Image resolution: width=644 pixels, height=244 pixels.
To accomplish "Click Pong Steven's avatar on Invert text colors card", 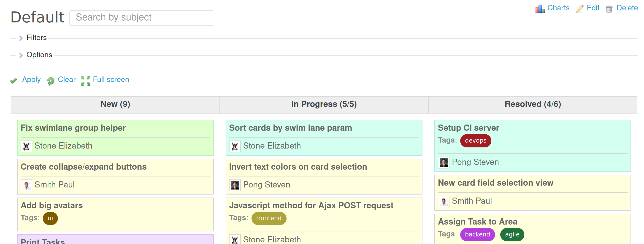I will pyautogui.click(x=235, y=185).
